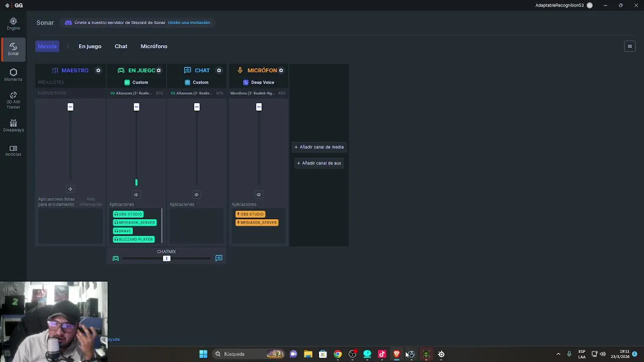Click the En Juego gamepad header icon
Image resolution: width=644 pixels, height=362 pixels.
pyautogui.click(x=121, y=70)
